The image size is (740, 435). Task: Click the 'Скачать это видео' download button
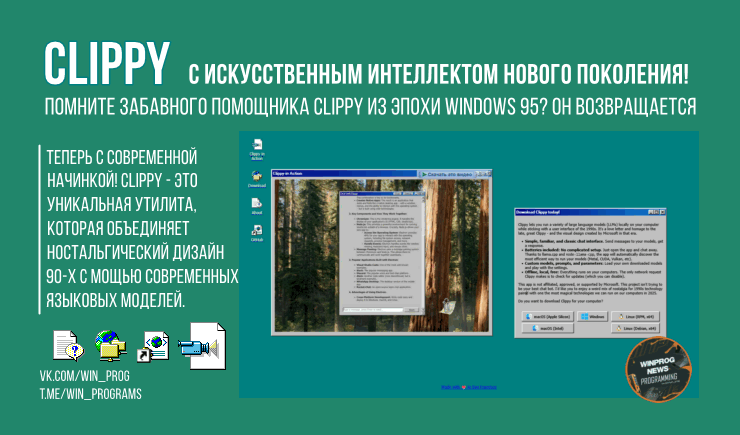point(446,174)
